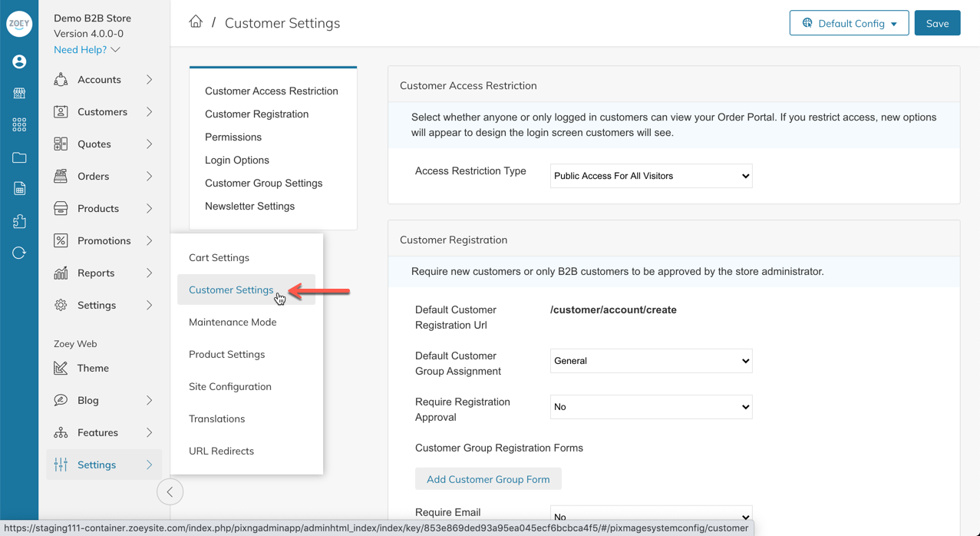Image resolution: width=980 pixels, height=536 pixels.
Task: Jump to Customer Group Settings link
Action: click(x=263, y=183)
